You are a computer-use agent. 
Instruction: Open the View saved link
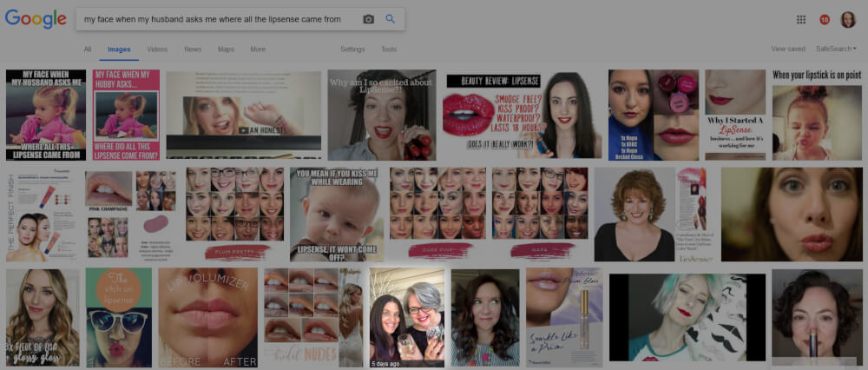point(788,49)
